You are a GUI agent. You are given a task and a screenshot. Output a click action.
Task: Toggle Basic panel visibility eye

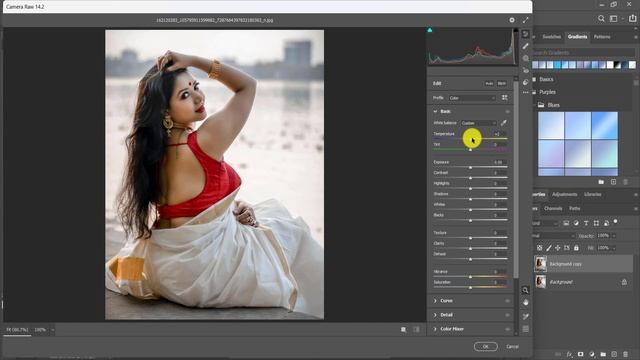[x=508, y=111]
